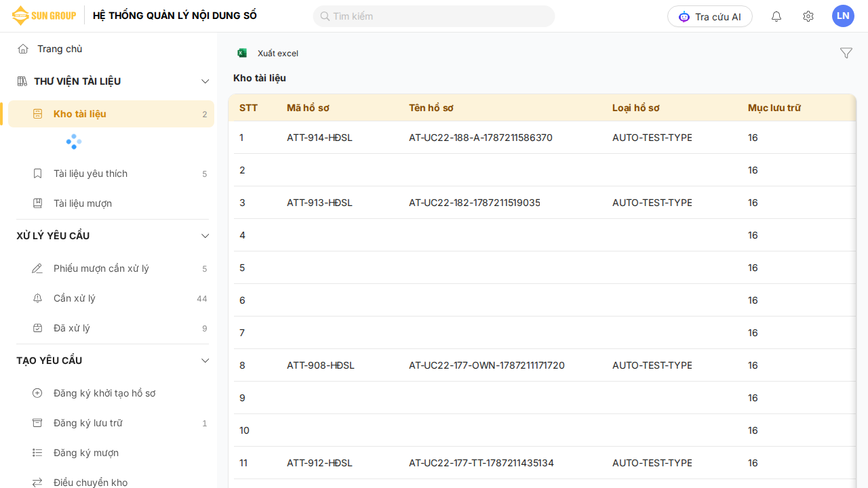868x488 pixels.
Task: Click the XỬ LÝ YÊU CẦU section heading
Action: [x=53, y=236]
